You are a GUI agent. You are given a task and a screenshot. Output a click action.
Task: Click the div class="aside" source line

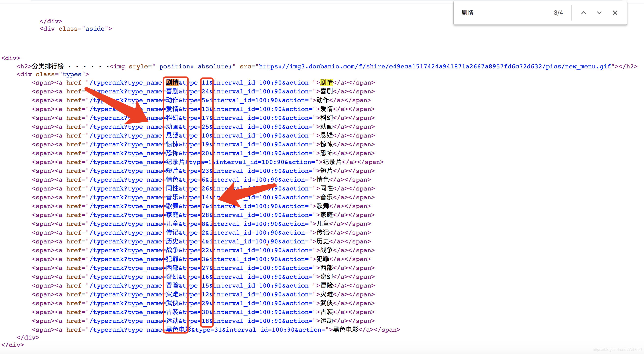click(x=76, y=29)
